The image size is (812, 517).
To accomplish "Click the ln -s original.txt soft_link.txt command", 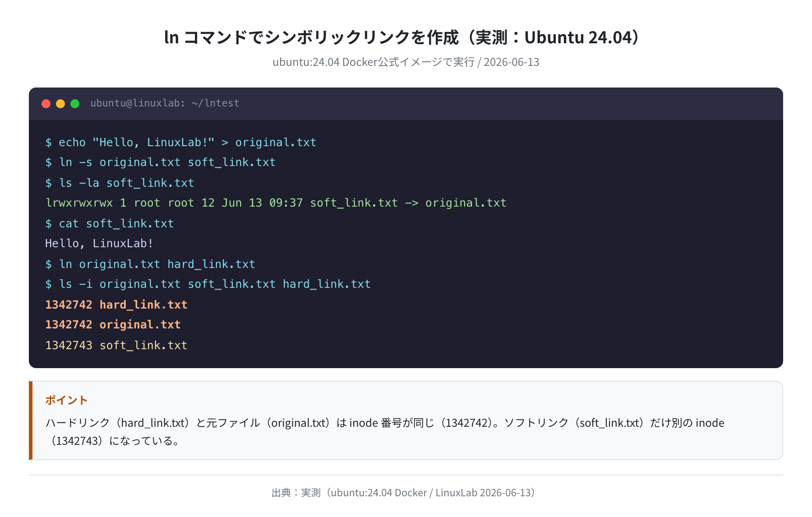I will pyautogui.click(x=161, y=162).
